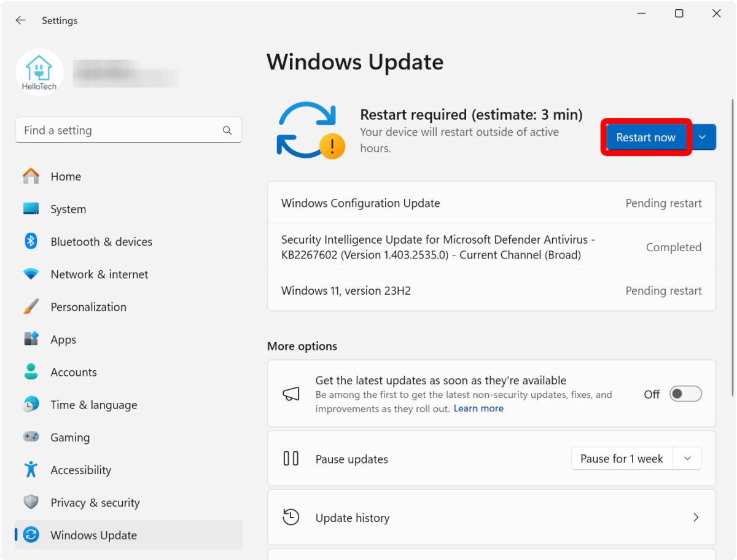Image resolution: width=737 pixels, height=560 pixels.
Task: Click the search magnifier icon
Action: click(x=227, y=130)
